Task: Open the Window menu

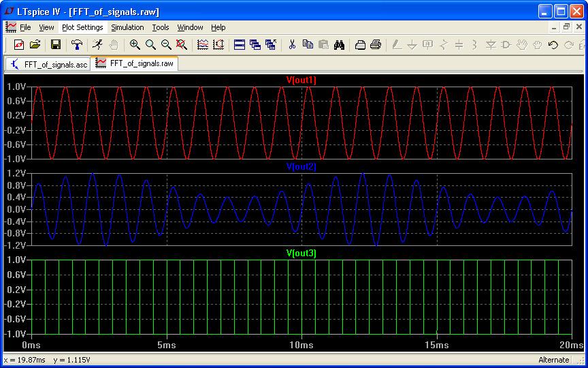Action: coord(190,27)
